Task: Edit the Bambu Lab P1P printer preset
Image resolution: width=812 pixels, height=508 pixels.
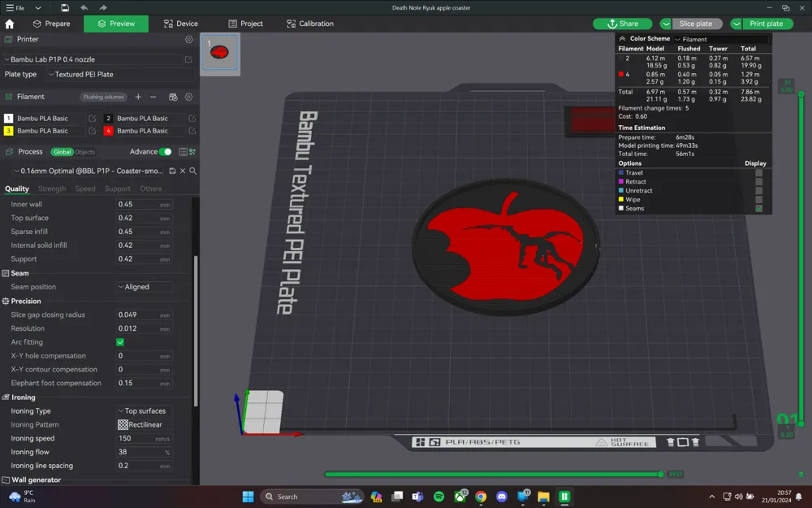Action: tap(188, 59)
